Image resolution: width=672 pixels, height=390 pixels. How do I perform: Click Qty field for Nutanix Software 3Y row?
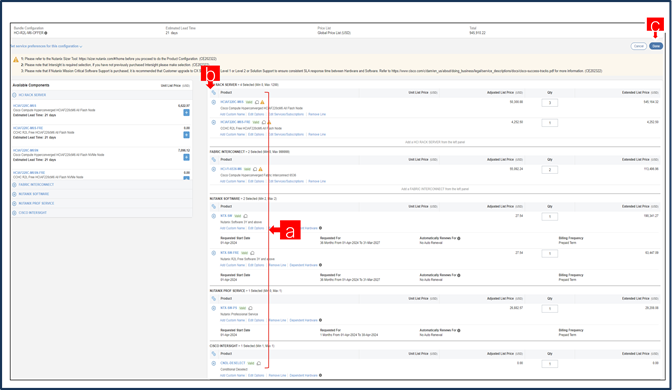(x=549, y=216)
